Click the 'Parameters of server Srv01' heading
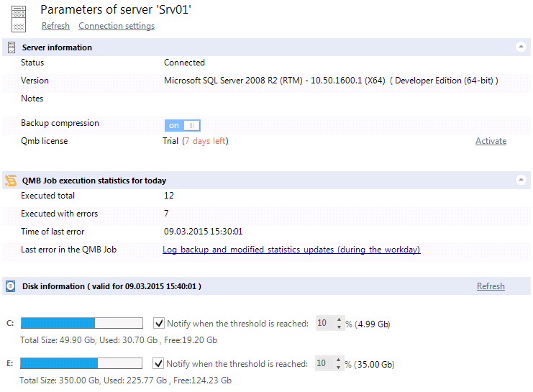533x392 pixels. [x=116, y=9]
